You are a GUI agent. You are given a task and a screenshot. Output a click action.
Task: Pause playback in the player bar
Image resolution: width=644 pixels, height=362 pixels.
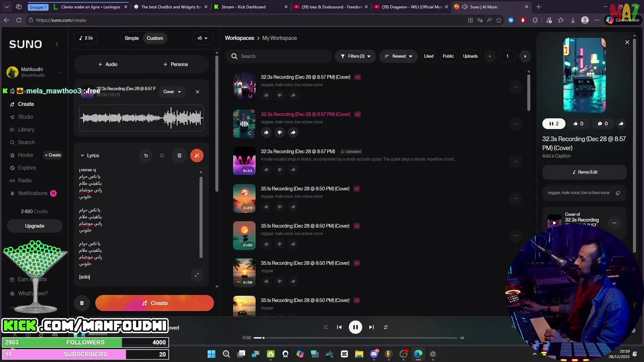(x=355, y=327)
